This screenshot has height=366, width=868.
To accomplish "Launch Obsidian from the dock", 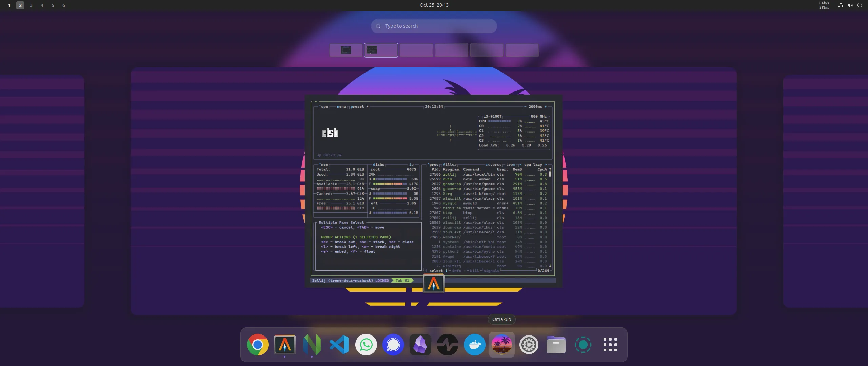I will [420, 345].
